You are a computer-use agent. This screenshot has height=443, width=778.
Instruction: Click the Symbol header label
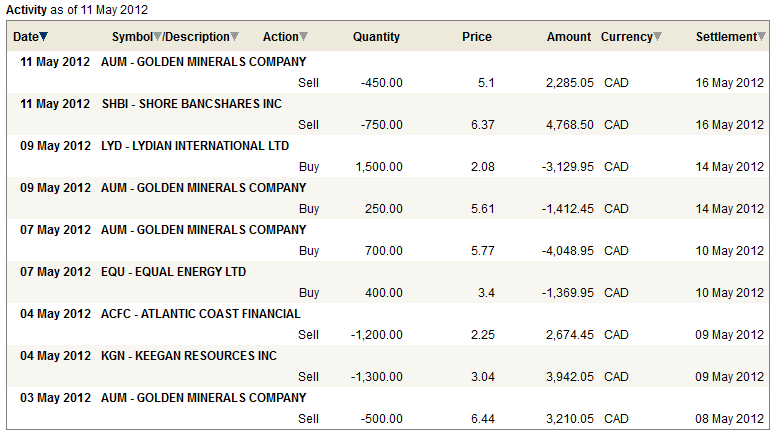pos(132,38)
